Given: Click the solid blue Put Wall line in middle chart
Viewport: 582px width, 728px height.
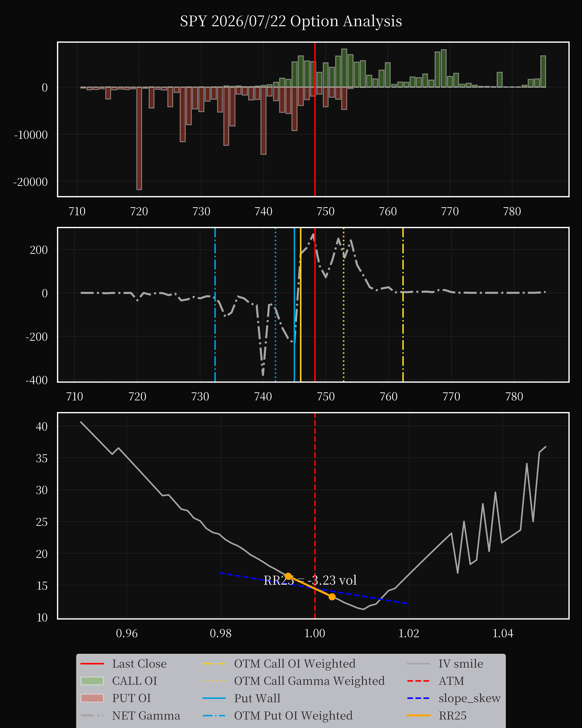Looking at the screenshot, I should [x=294, y=305].
